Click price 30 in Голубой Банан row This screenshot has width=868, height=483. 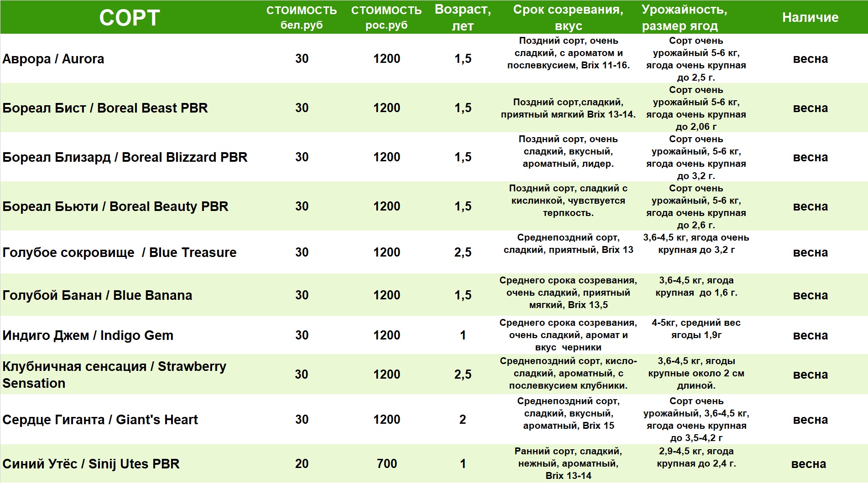click(x=302, y=295)
